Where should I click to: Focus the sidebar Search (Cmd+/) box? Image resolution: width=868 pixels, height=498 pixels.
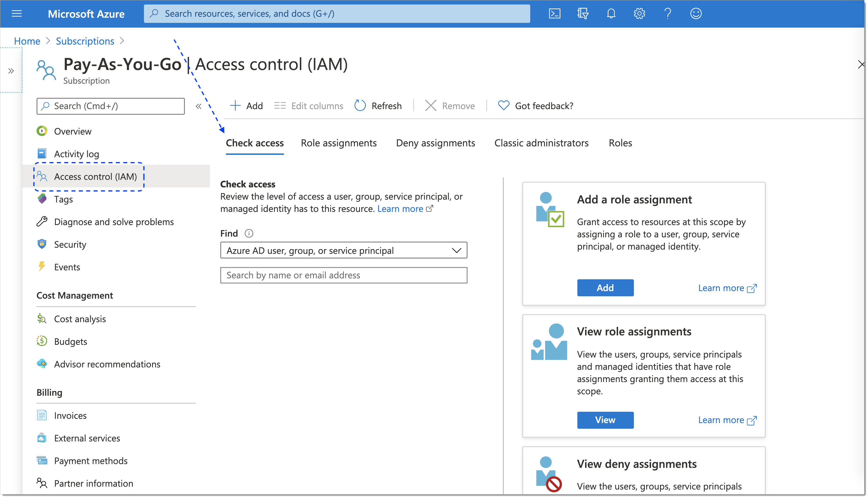(110, 106)
